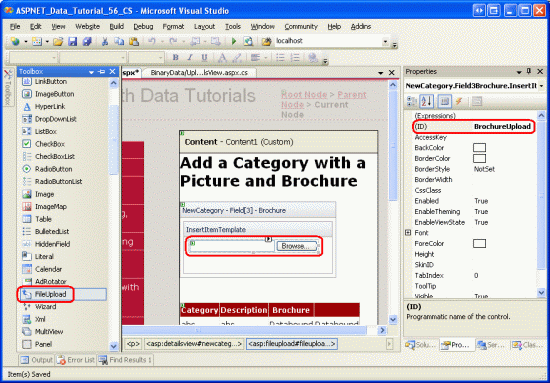Viewport: 550px width, 383px height.
Task: Open the File menu
Action: pos(15,27)
